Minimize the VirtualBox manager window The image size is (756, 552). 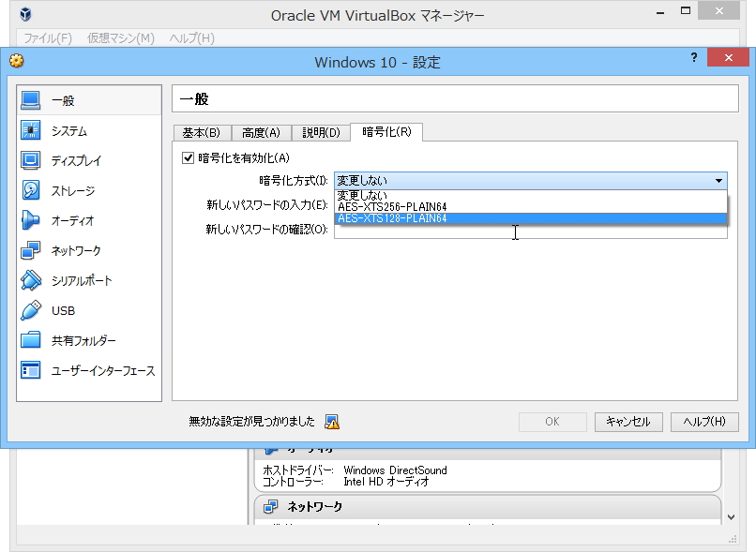[x=660, y=11]
